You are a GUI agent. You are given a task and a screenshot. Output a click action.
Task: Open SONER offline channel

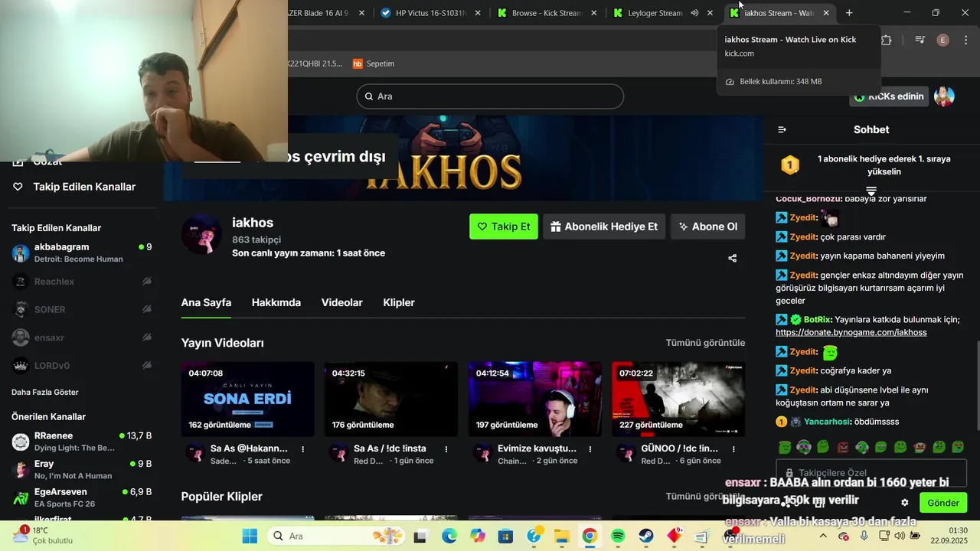81,309
